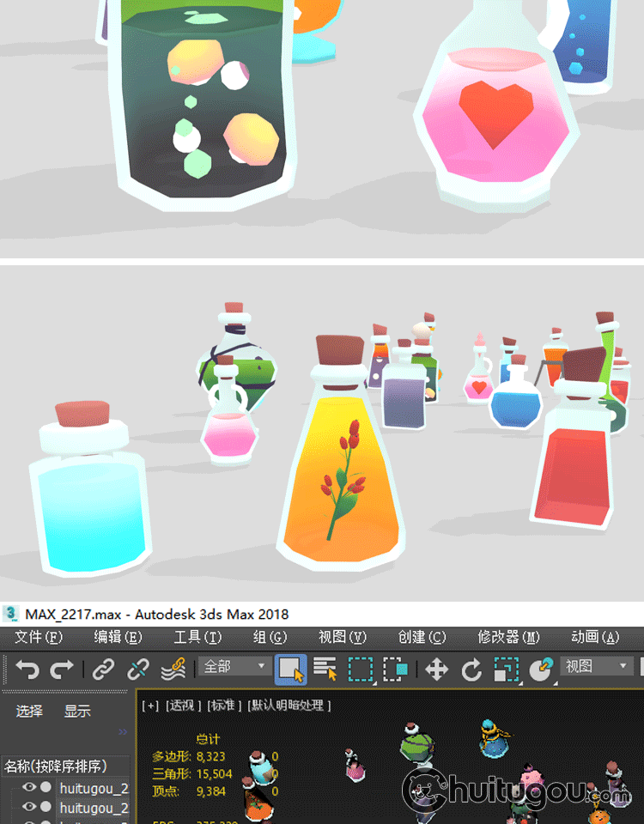The width and height of the screenshot is (644, 824).
Task: Open the 文件(F) menu
Action: pyautogui.click(x=39, y=637)
